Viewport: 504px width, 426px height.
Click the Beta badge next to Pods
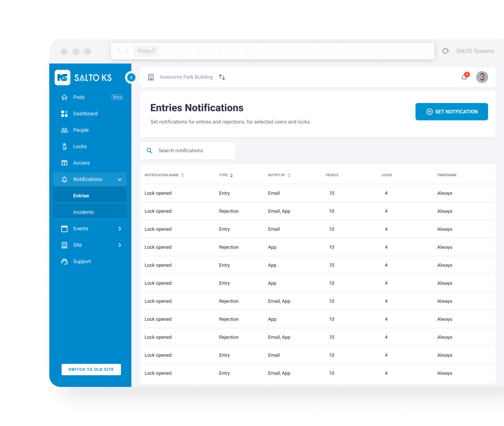coord(117,97)
